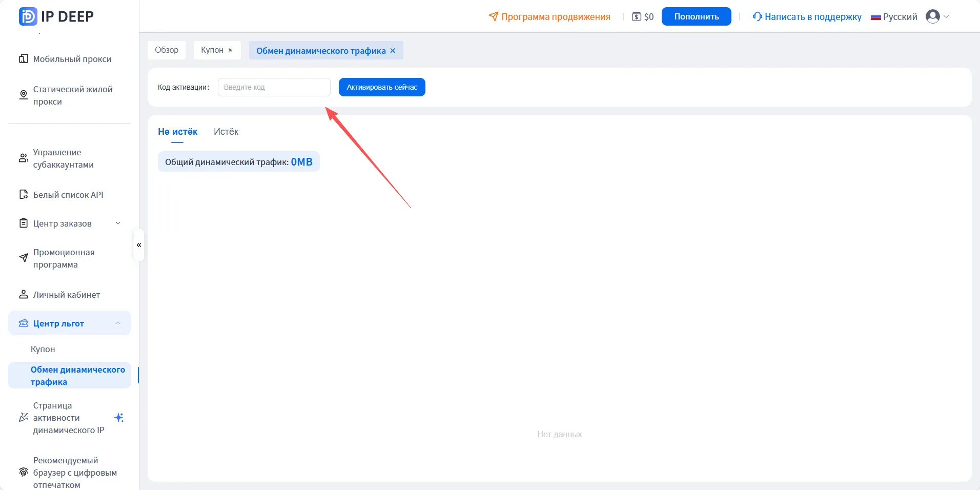Open the Русский language selector

tap(894, 16)
